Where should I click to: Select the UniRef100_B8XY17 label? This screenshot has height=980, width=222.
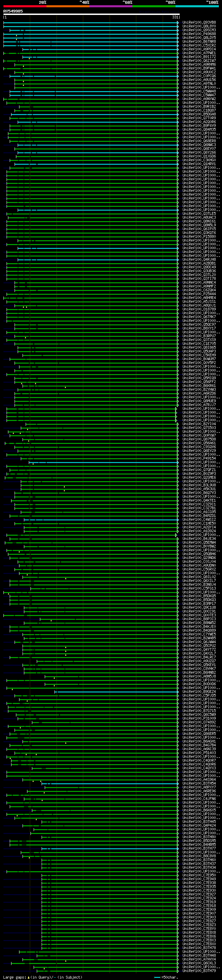199,328
